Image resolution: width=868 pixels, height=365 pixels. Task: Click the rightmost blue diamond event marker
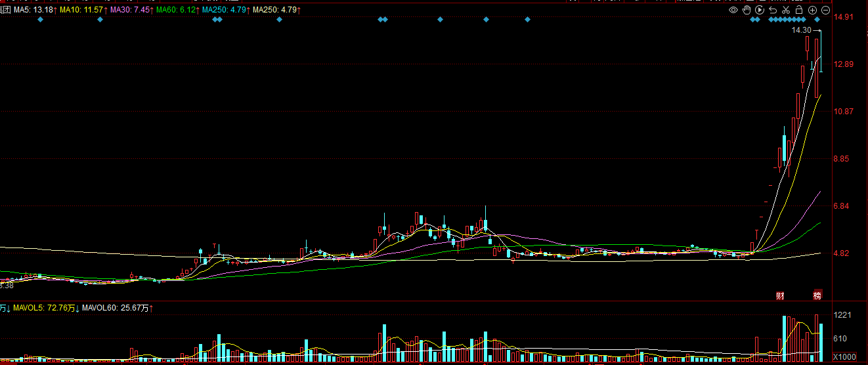(817, 20)
